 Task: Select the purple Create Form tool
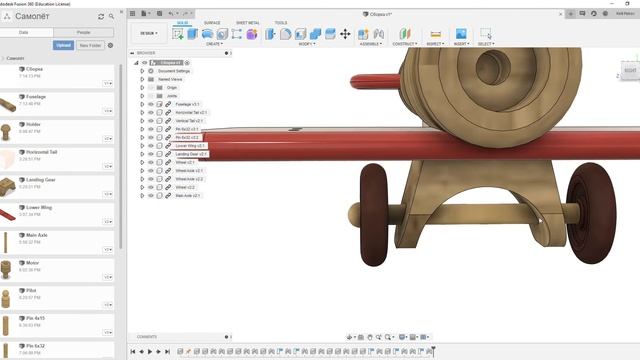(252, 34)
